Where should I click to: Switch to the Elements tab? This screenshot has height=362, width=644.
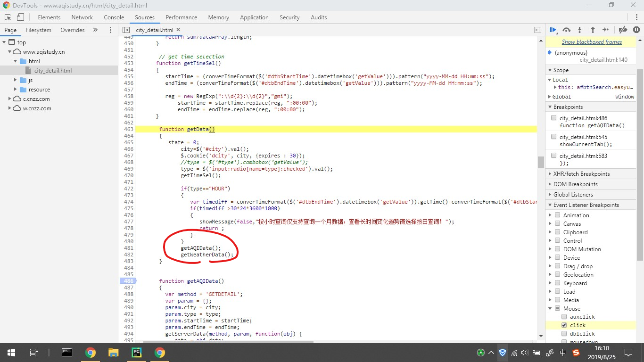point(49,17)
